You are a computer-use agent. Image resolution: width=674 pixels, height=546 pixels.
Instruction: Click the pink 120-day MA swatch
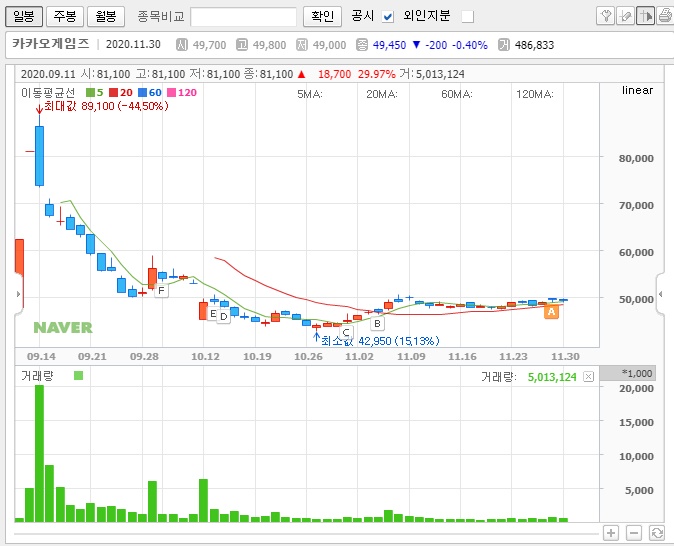tap(172, 92)
